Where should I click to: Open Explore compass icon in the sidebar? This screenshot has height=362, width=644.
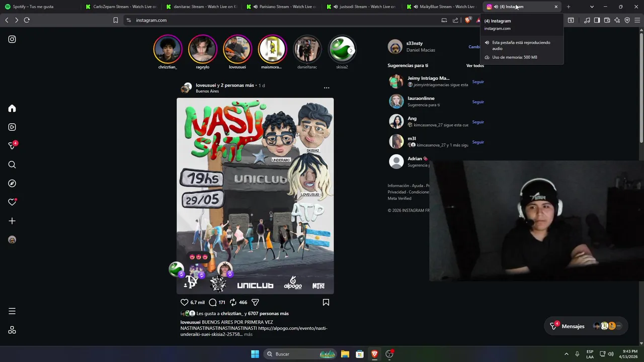point(12,184)
